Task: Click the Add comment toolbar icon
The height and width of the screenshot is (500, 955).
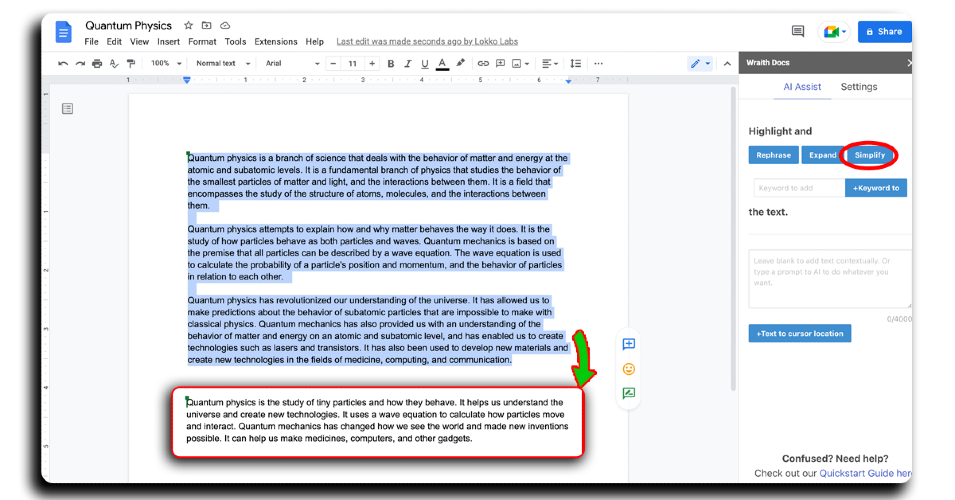Action: click(501, 63)
